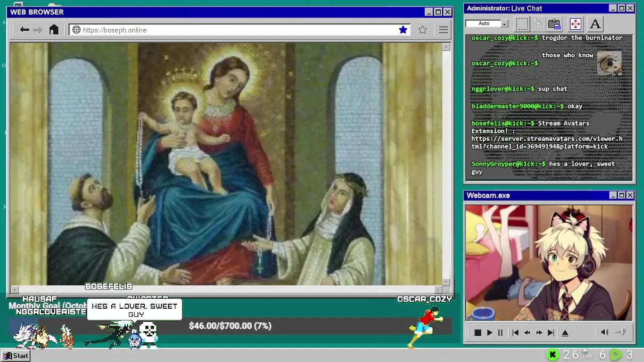Click the filled blue bookmark star
Viewport: 644px width, 362px height.
click(x=403, y=30)
